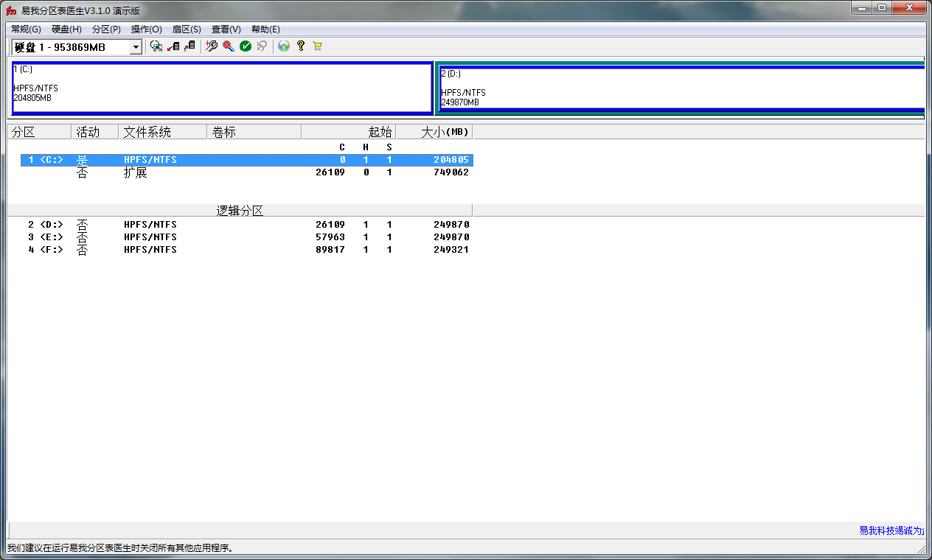
Task: Select the 3 <E:> logical partition row
Action: tap(247, 237)
